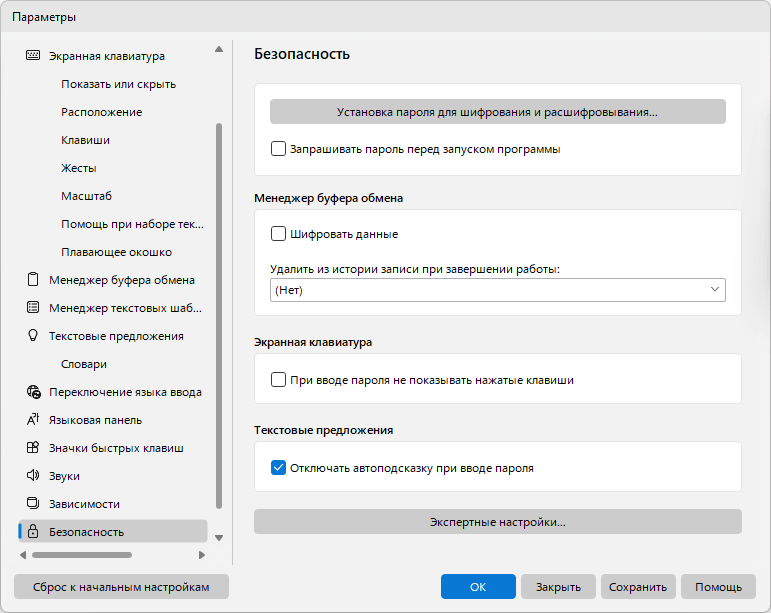The height and width of the screenshot is (613, 771).
Task: Go to Жесты settings
Action: coord(79,168)
